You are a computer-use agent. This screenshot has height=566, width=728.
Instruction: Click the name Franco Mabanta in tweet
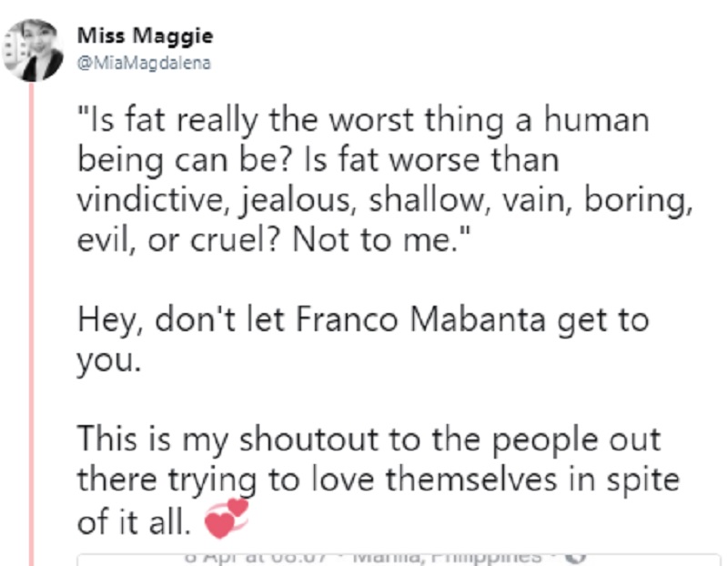420,320
